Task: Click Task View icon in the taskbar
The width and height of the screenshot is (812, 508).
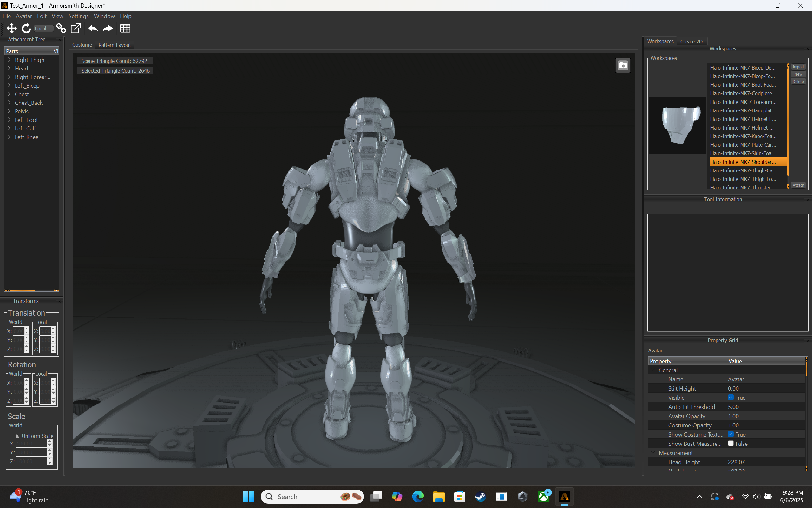Action: (x=376, y=497)
